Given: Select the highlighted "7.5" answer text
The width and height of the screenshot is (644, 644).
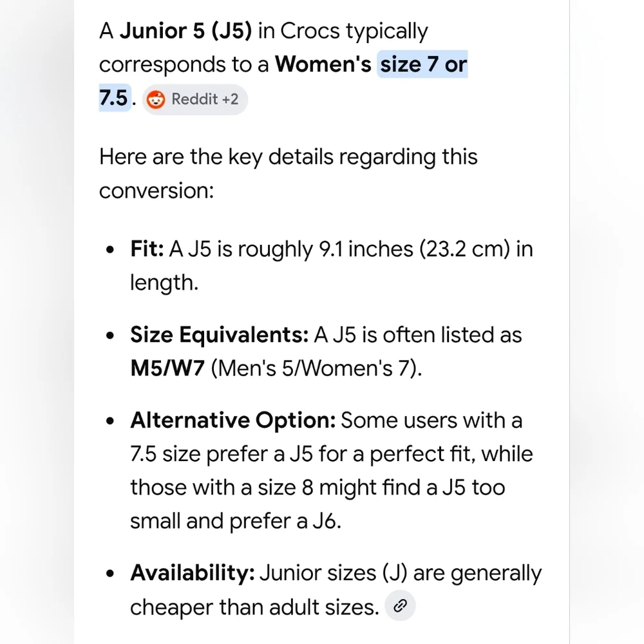Looking at the screenshot, I should [115, 99].
